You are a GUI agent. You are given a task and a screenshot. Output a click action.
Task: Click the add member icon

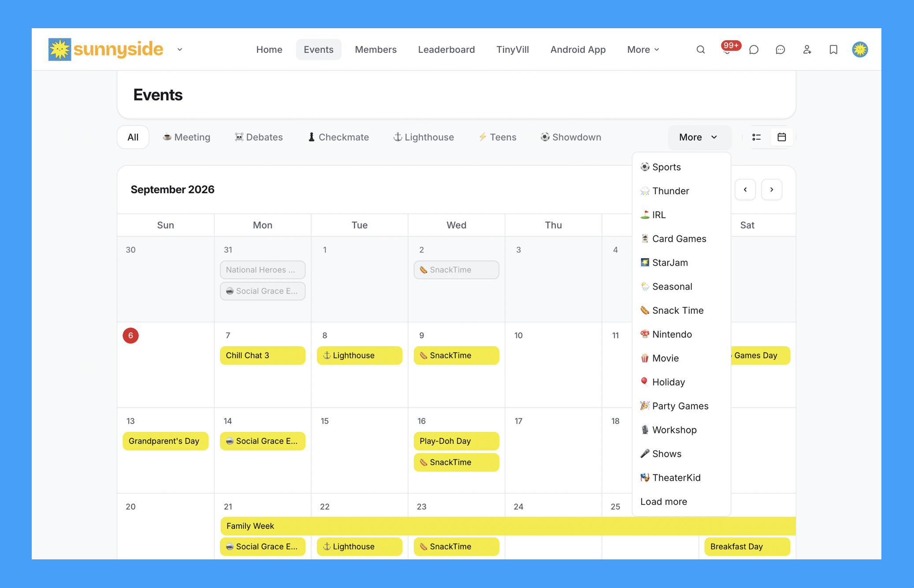click(x=807, y=50)
